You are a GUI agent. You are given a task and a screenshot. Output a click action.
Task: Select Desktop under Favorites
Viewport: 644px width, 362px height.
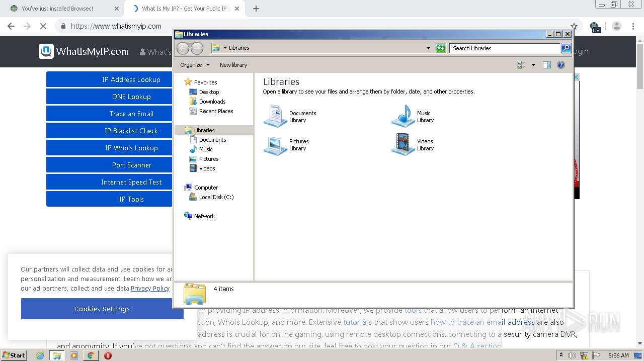click(x=209, y=92)
